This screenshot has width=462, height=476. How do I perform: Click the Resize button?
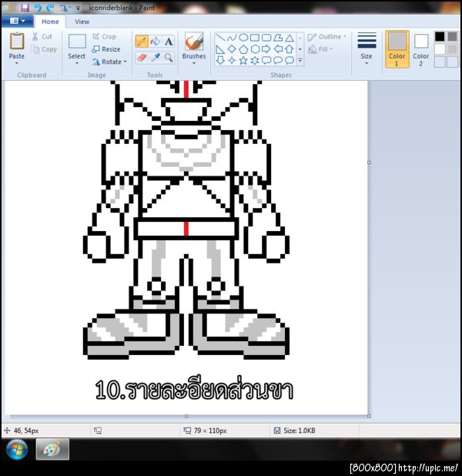point(106,49)
